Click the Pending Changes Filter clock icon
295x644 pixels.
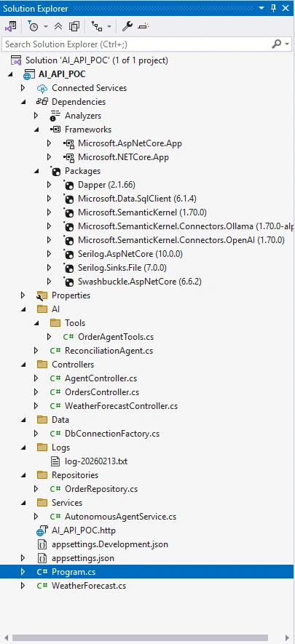pyautogui.click(x=33, y=27)
